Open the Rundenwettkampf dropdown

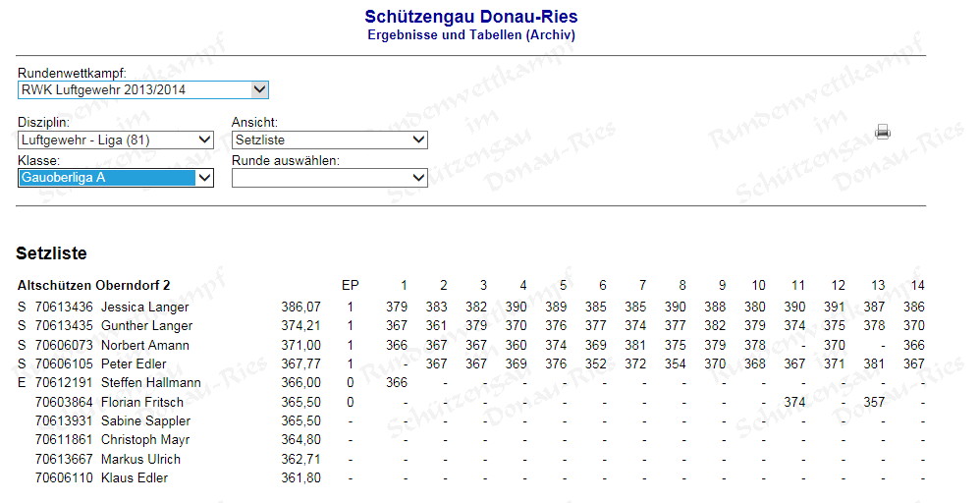(x=143, y=90)
